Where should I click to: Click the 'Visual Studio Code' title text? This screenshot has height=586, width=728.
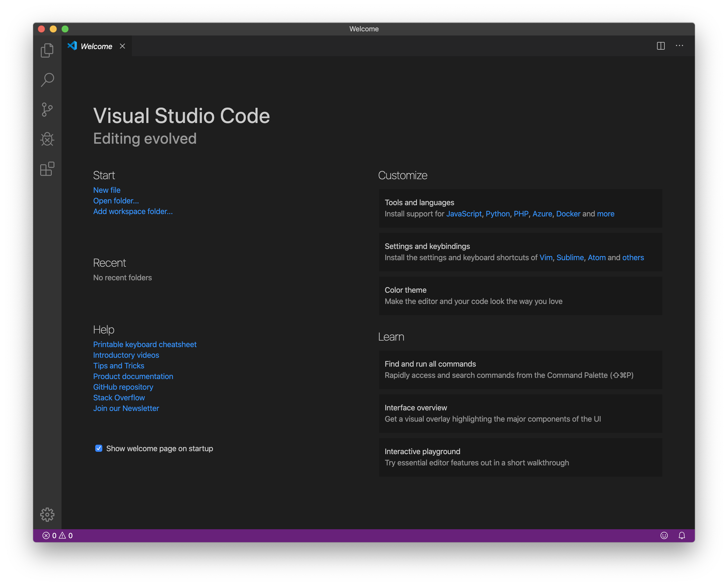tap(182, 116)
